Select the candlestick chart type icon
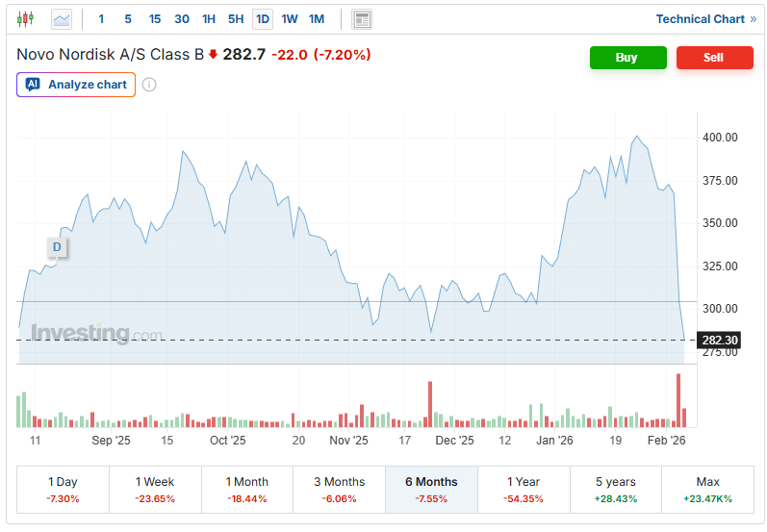Screen dimensions: 767x532 (x=25, y=19)
